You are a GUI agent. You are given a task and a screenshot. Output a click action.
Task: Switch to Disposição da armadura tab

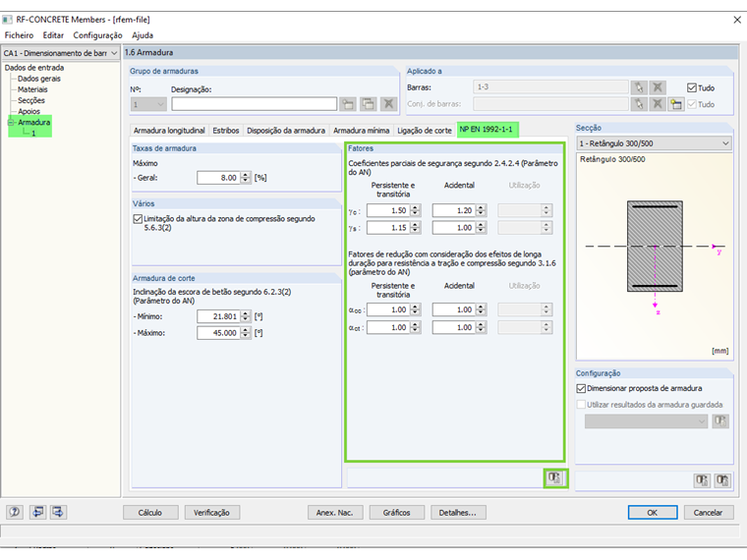[286, 131]
